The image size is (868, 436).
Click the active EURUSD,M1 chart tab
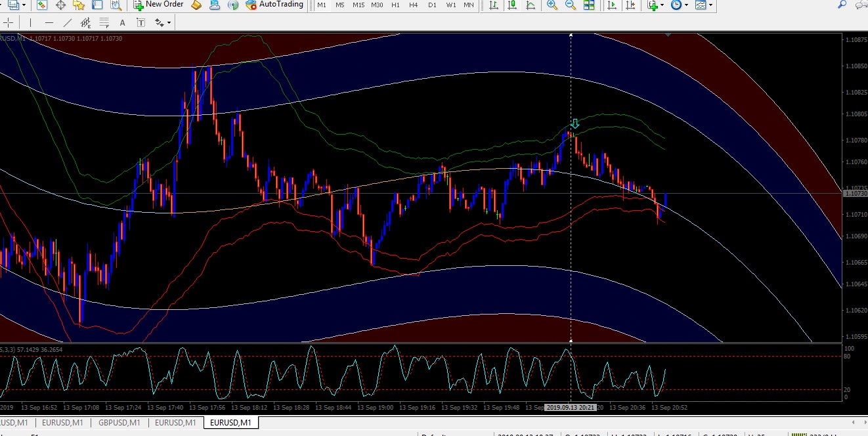(230, 423)
